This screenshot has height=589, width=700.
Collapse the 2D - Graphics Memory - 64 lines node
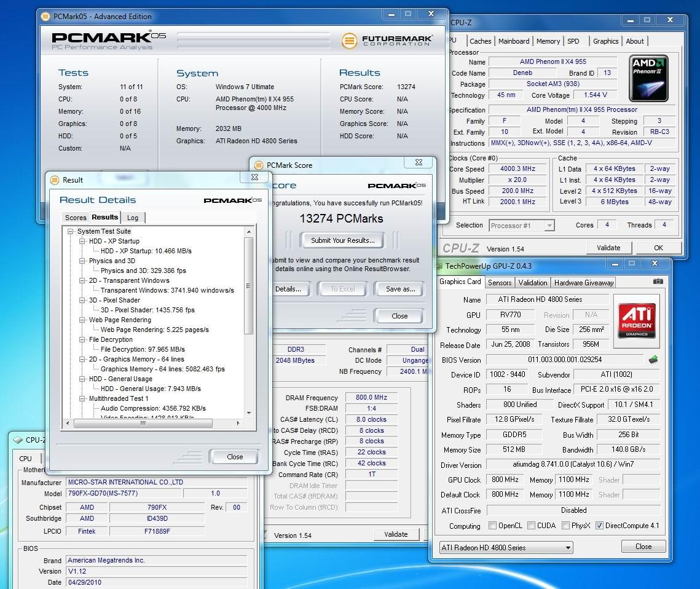click(82, 359)
